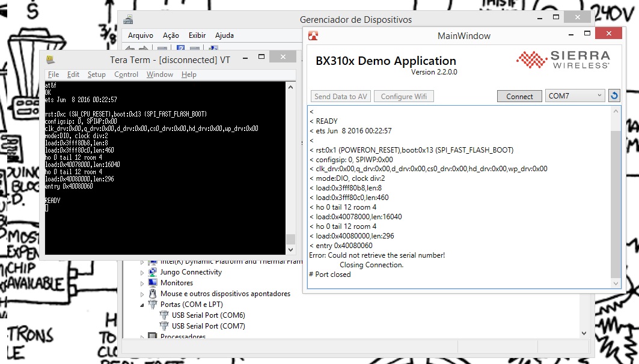The height and width of the screenshot is (364, 639).
Task: Select Portas (COM e LPT) tree item
Action: click(x=192, y=304)
